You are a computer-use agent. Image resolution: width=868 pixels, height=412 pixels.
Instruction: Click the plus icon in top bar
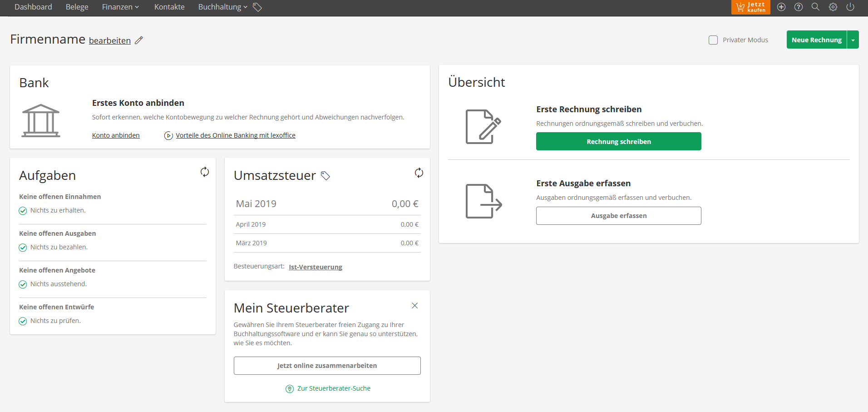781,7
